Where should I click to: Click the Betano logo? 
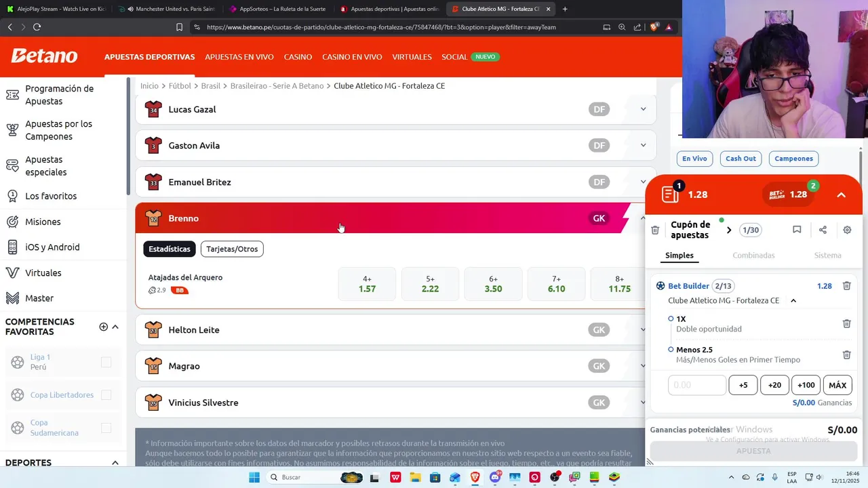[44, 56]
